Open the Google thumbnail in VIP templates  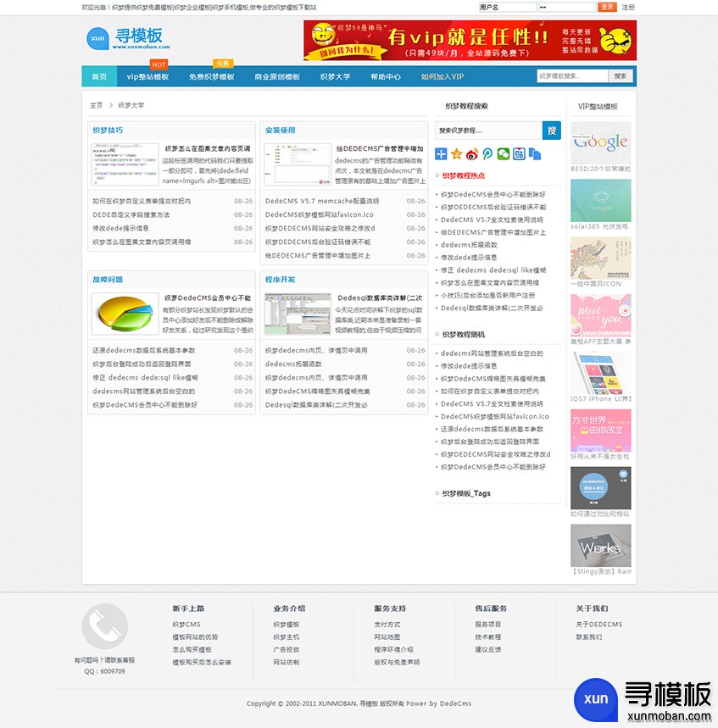600,142
